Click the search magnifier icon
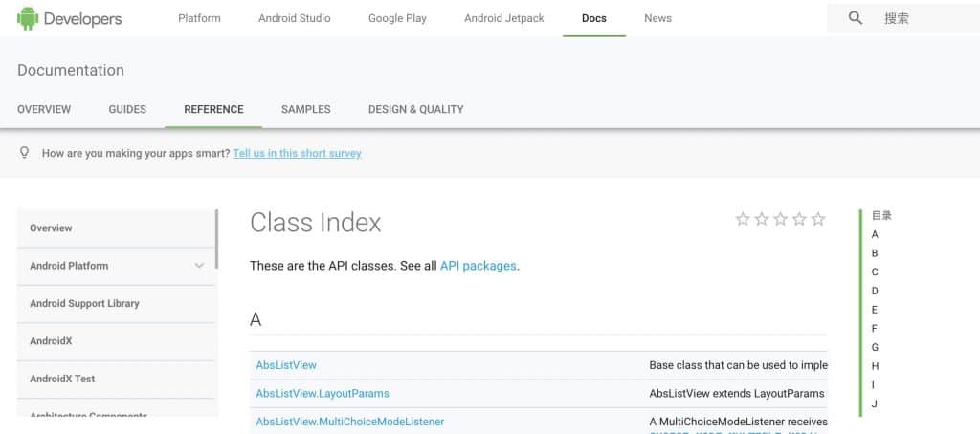This screenshot has height=434, width=980. pos(856,18)
